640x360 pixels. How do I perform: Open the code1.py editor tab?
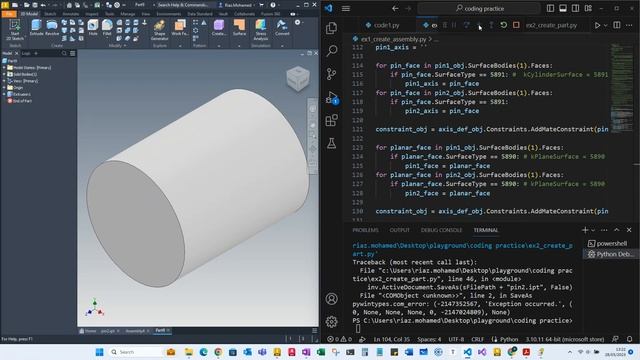click(382, 25)
